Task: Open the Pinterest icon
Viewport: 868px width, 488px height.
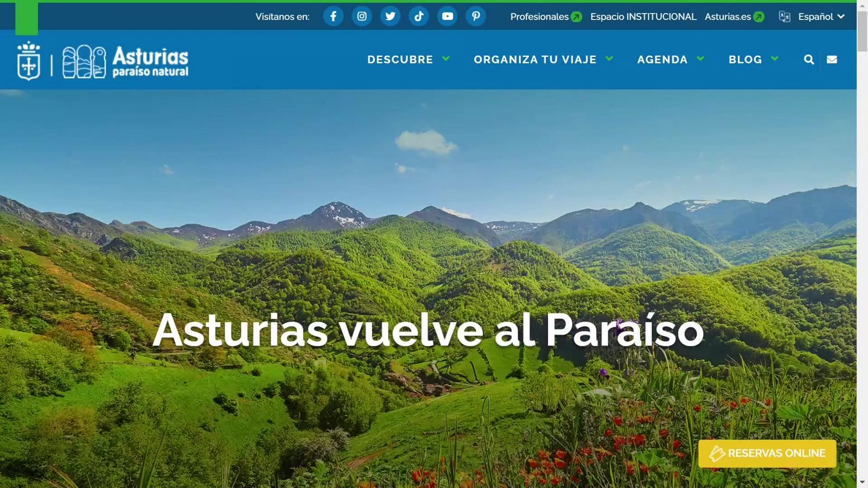Action: coord(476,16)
